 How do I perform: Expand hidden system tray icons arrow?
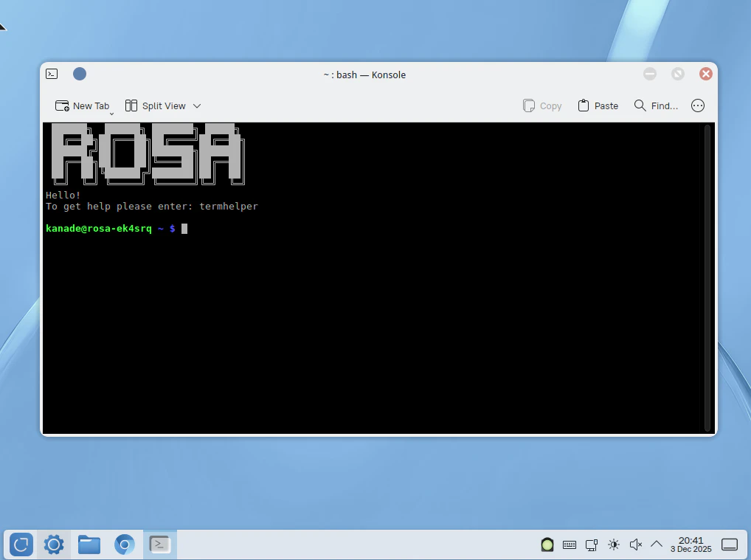pyautogui.click(x=657, y=545)
